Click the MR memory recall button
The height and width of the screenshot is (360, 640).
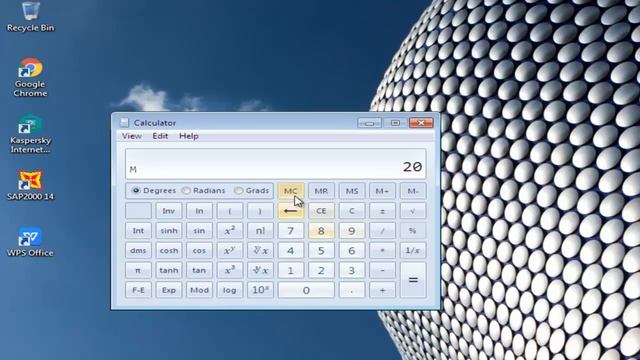tap(321, 191)
